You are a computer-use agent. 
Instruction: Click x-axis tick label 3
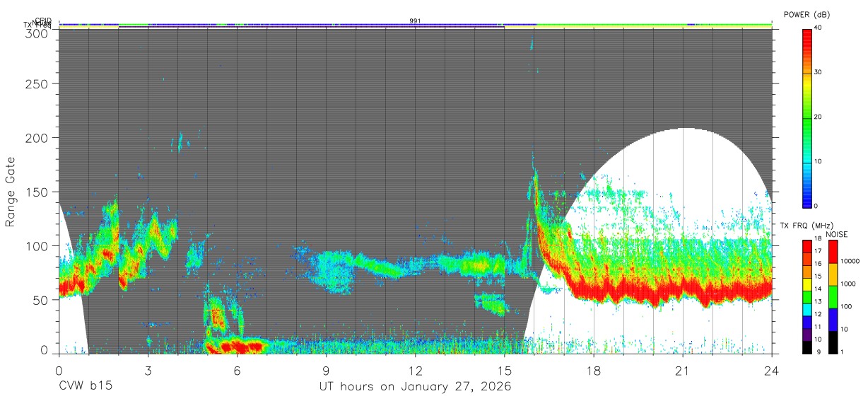pyautogui.click(x=148, y=370)
